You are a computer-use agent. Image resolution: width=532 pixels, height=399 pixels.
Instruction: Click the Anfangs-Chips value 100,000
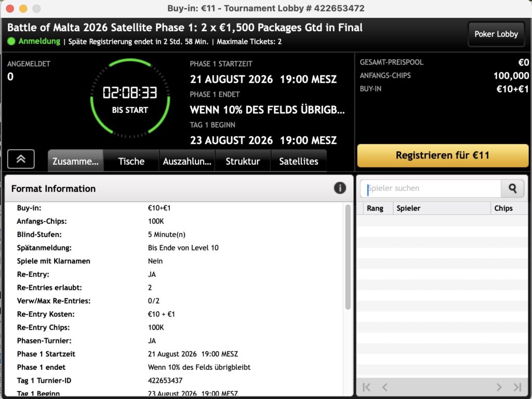[511, 75]
